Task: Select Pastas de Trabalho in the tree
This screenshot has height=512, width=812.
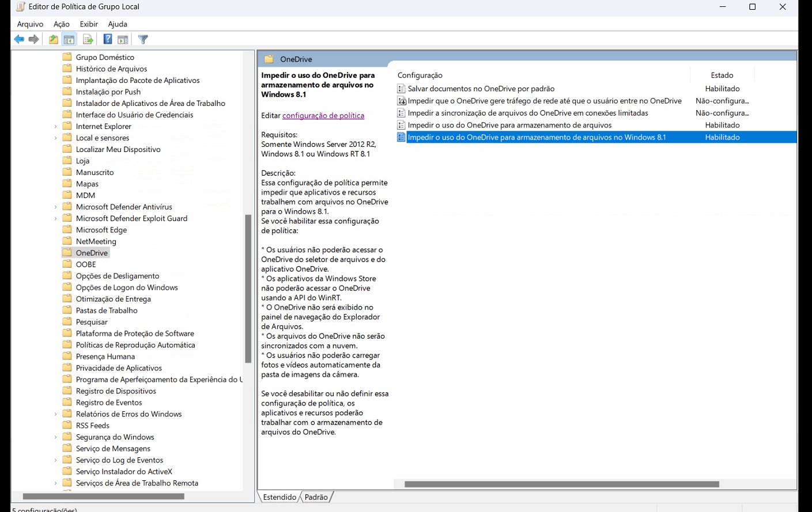Action: pos(107,310)
